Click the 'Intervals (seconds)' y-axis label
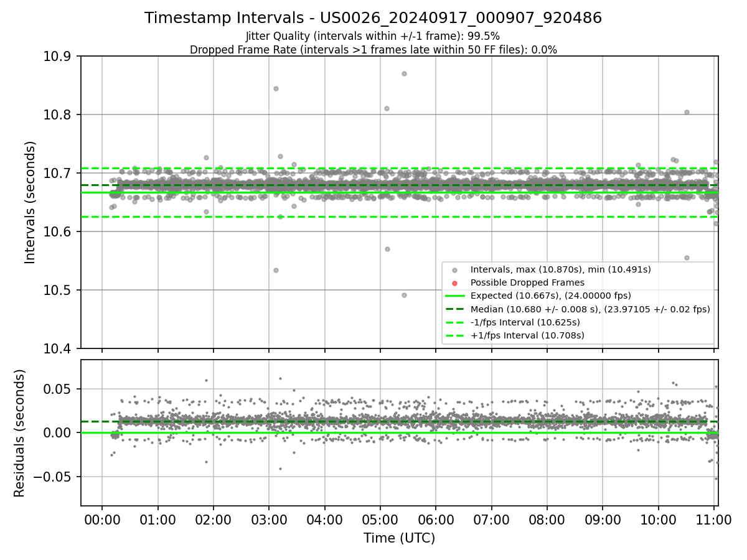 point(31,202)
